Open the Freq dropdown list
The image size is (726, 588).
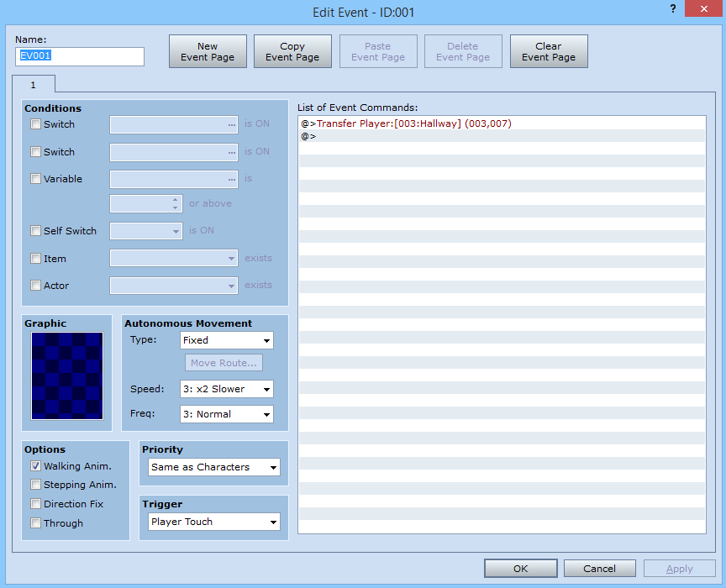click(x=227, y=414)
